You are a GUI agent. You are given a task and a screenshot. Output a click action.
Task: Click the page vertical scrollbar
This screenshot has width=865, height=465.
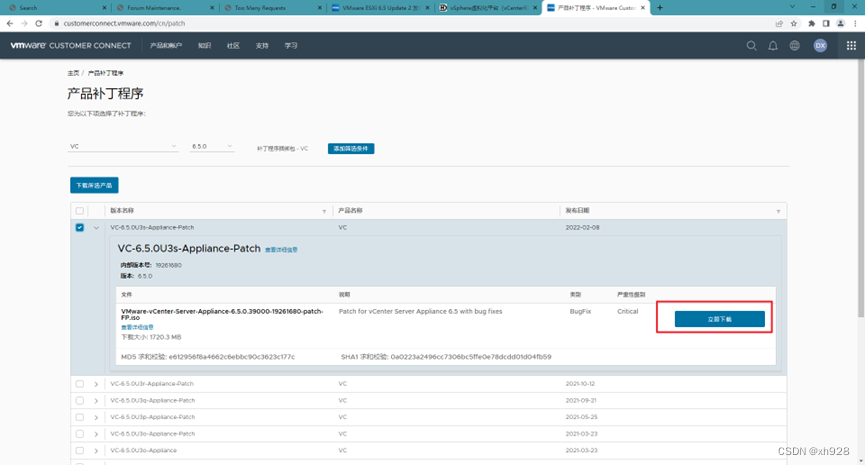861,190
